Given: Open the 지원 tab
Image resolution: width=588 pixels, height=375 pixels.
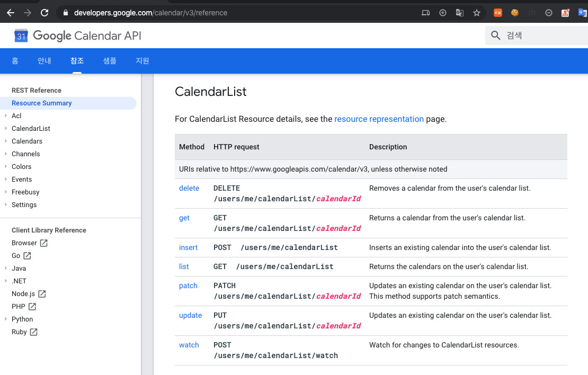Looking at the screenshot, I should (x=142, y=61).
